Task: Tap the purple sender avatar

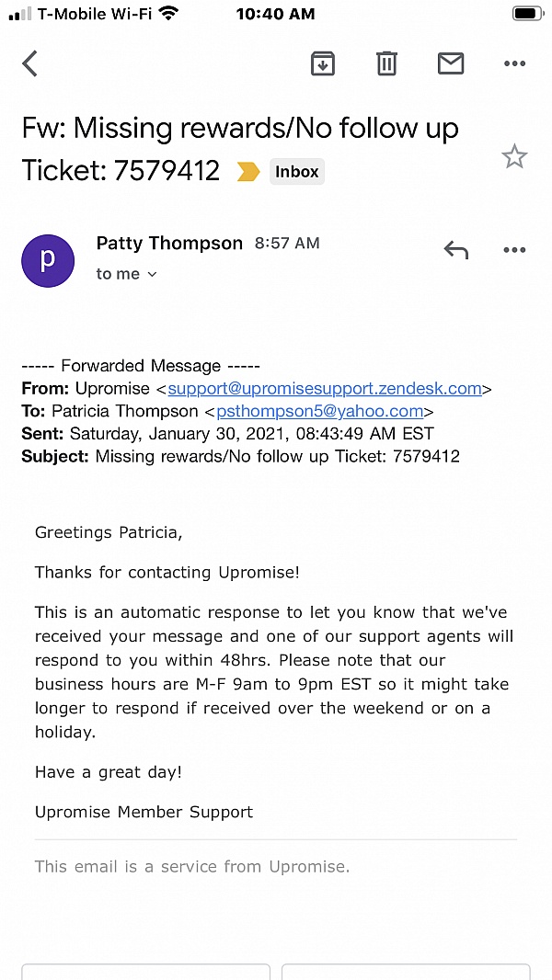Action: click(x=48, y=260)
